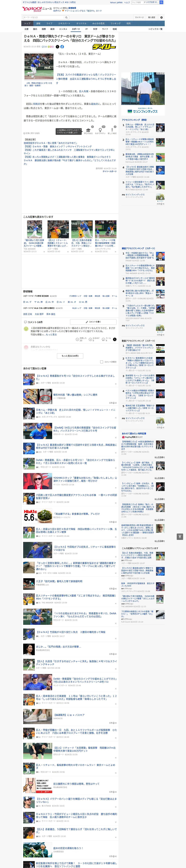This screenshot has height=868, width=186.
Task: Open 購入履歴 link
Action: [x=152, y=17]
